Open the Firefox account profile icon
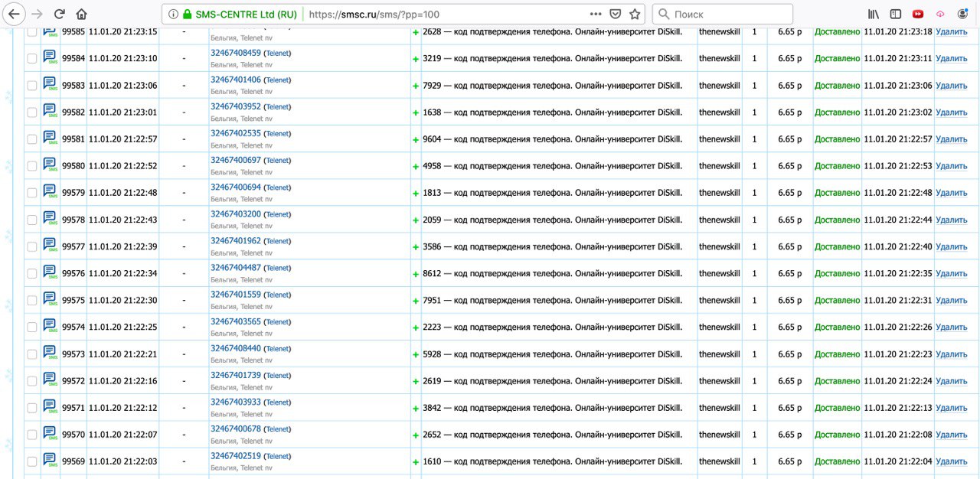Screen dimensions: 980x479 (x=962, y=14)
